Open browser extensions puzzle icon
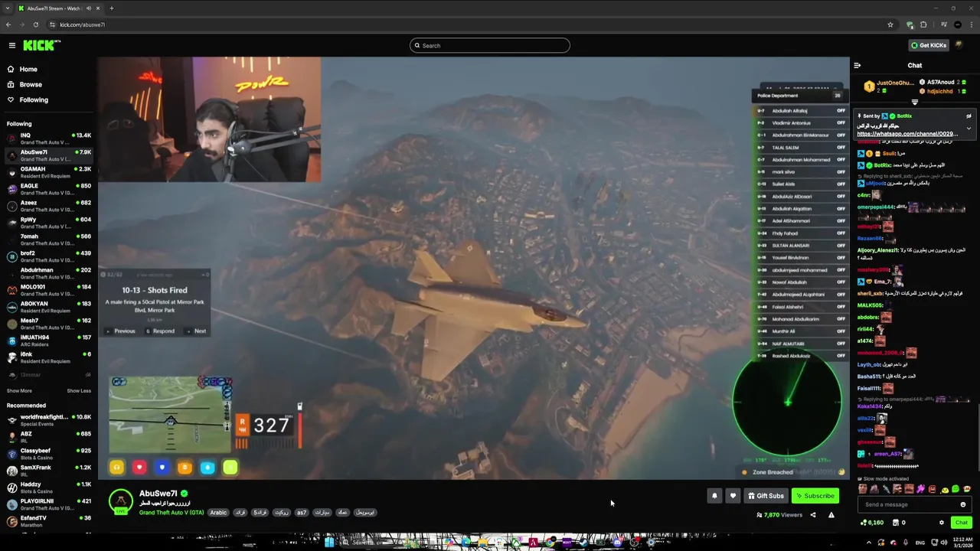The height and width of the screenshot is (551, 980). click(x=923, y=24)
